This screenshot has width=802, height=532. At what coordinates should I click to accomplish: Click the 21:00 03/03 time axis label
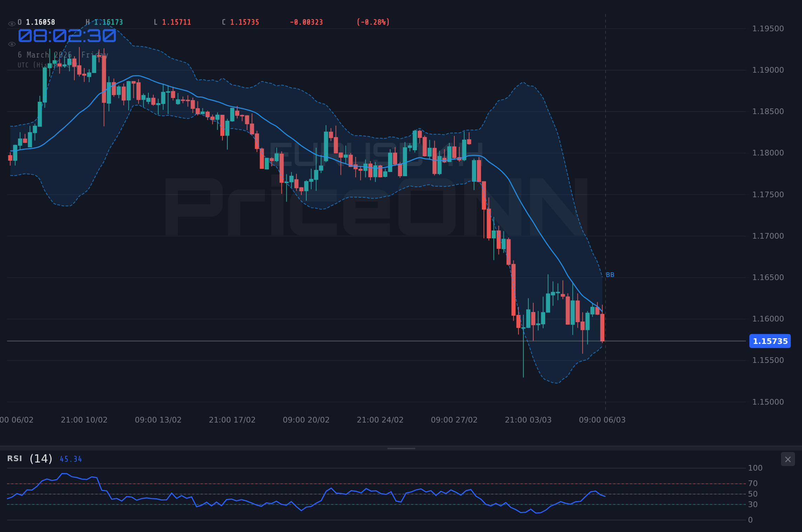tap(528, 420)
